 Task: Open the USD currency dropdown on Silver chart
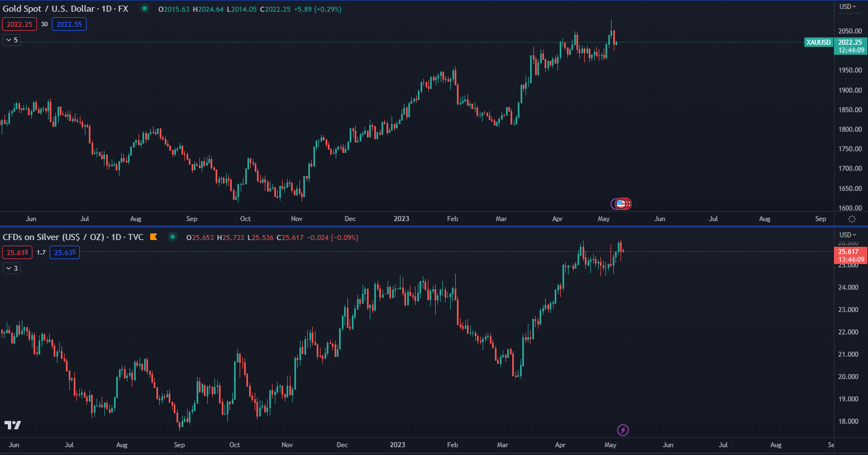coord(847,235)
